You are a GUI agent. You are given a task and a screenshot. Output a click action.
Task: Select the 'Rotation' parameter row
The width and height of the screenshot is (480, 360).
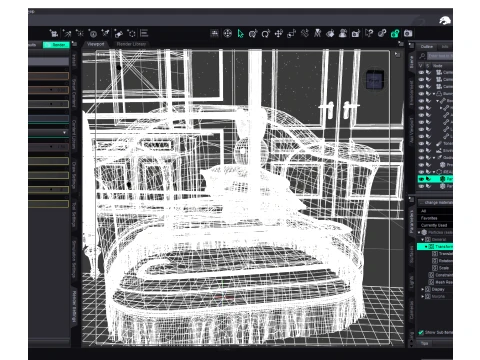pyautogui.click(x=442, y=261)
